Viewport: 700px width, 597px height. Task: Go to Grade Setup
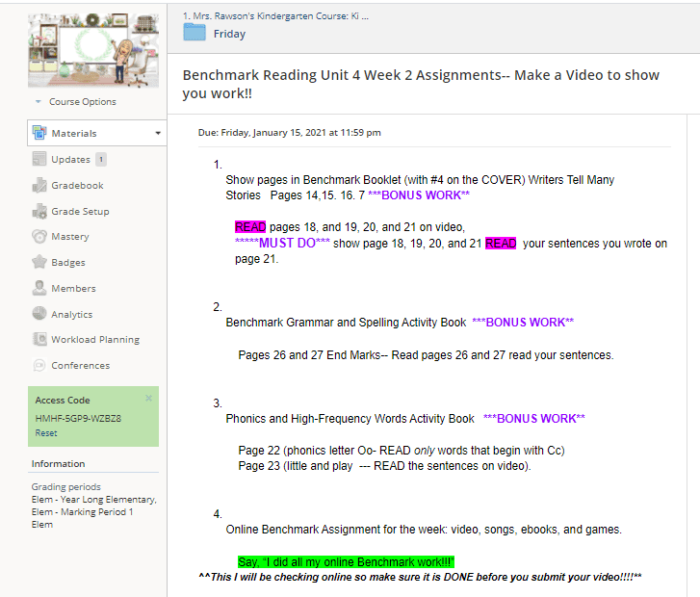tap(80, 211)
